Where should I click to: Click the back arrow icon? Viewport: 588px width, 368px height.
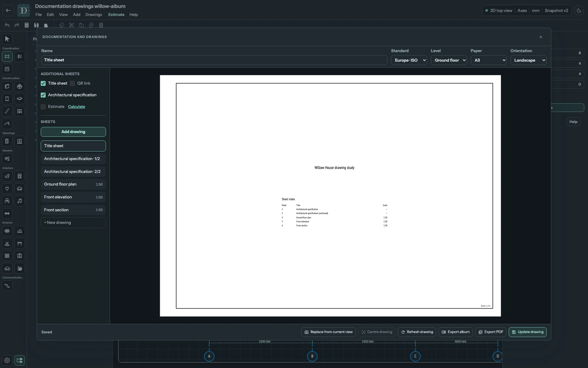8,10
